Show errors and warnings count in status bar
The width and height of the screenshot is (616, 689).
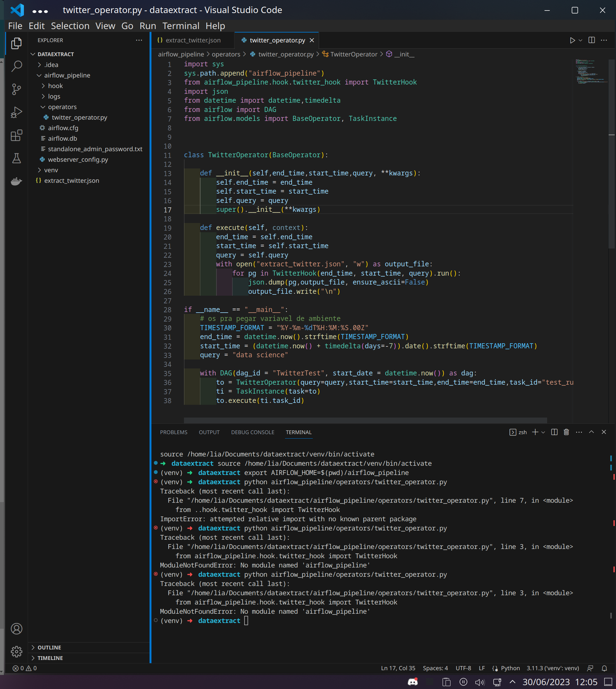point(25,668)
